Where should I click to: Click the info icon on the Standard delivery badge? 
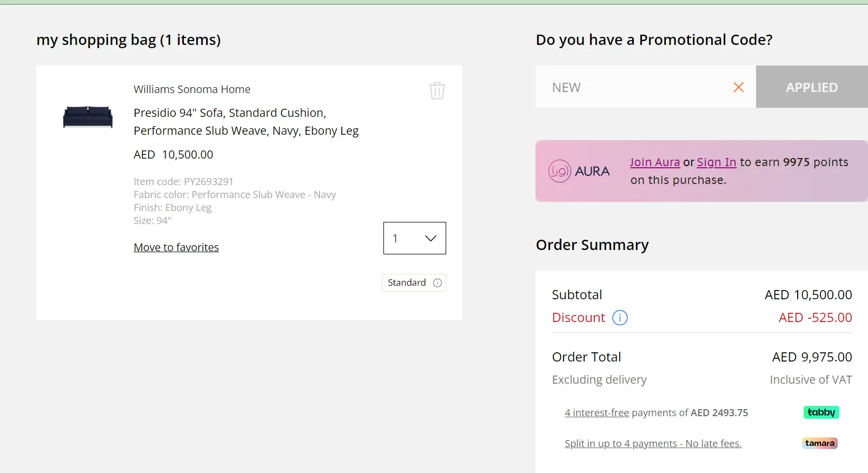[x=438, y=283]
